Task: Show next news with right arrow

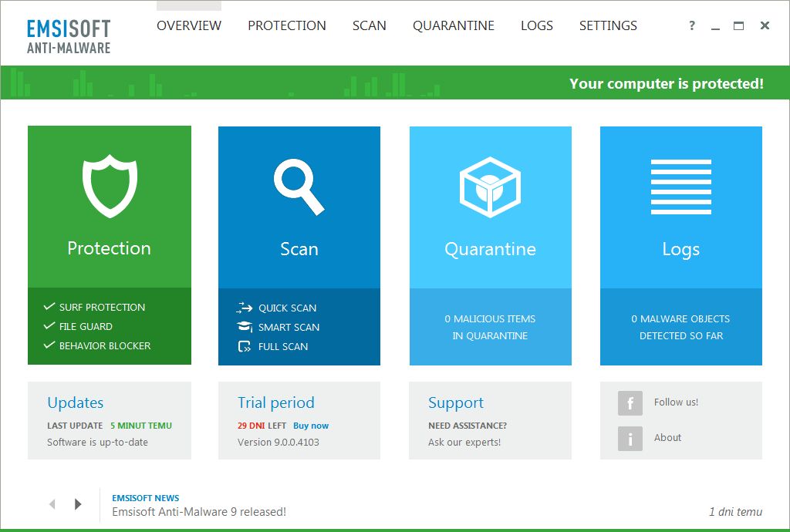Action: [78, 503]
